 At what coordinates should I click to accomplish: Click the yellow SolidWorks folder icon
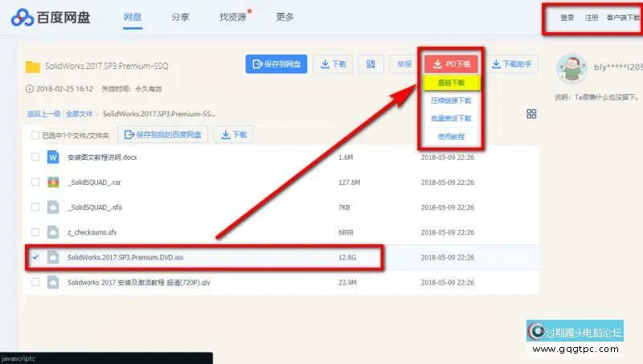[33, 66]
